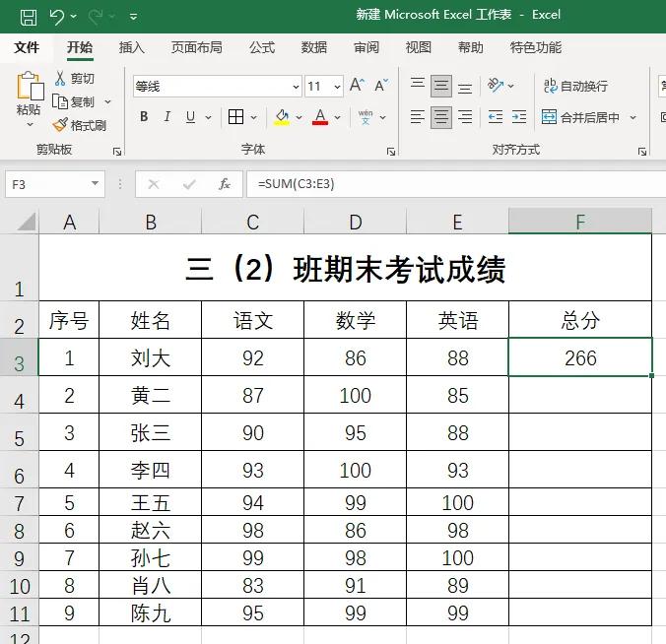Apply yellow fill color to the cell
Screen dimensions: 666x644
[x=282, y=117]
